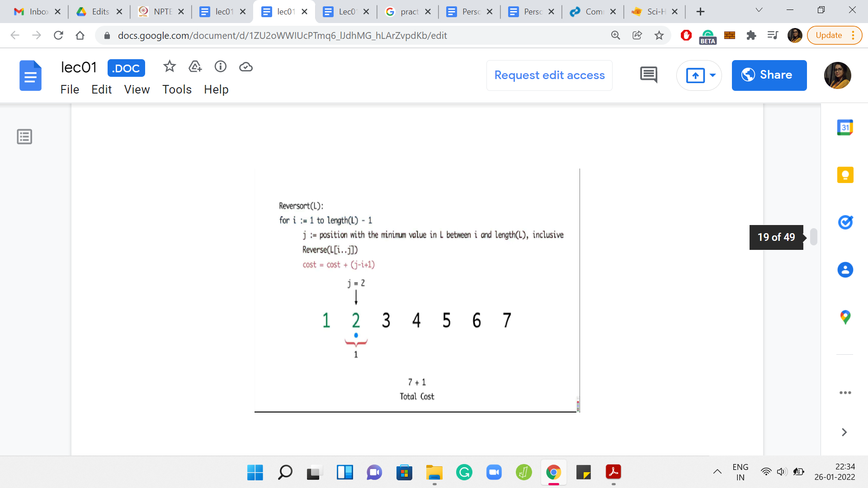Check the cloud document status icon

tap(245, 67)
